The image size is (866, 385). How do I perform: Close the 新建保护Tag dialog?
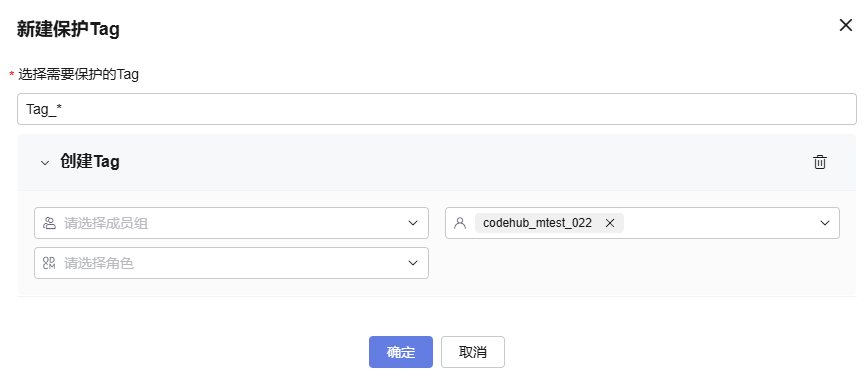pyautogui.click(x=846, y=25)
